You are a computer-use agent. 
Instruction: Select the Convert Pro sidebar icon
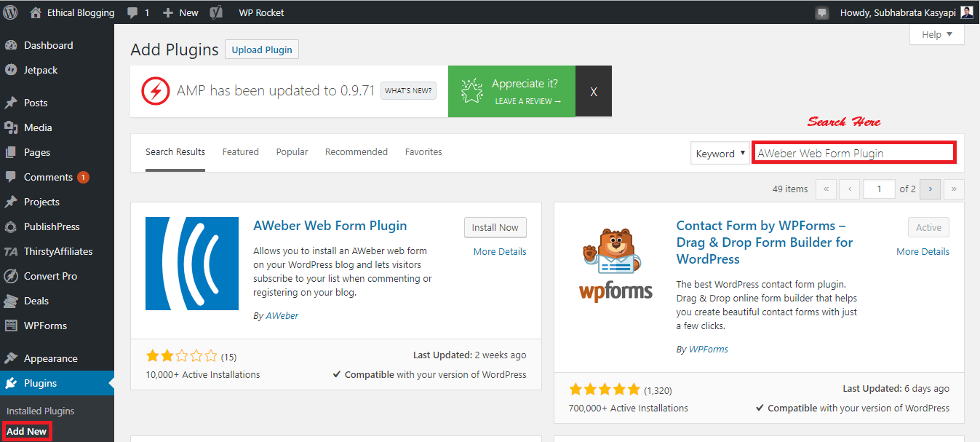(x=13, y=275)
